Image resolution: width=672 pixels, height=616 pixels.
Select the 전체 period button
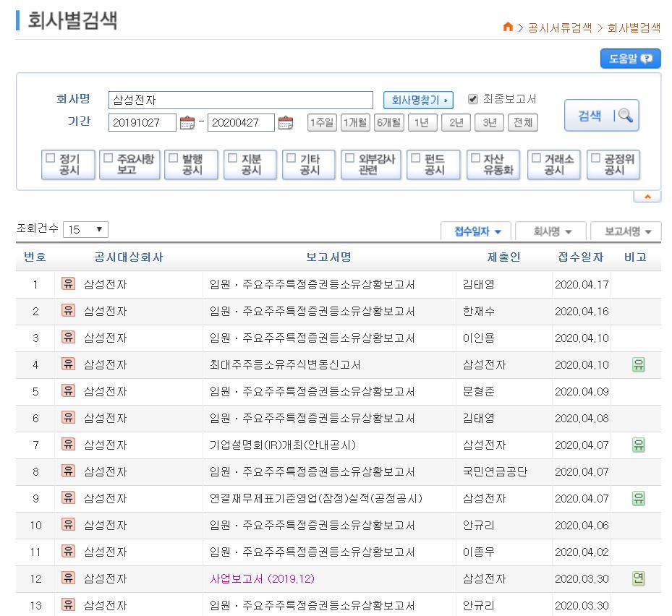(x=523, y=122)
